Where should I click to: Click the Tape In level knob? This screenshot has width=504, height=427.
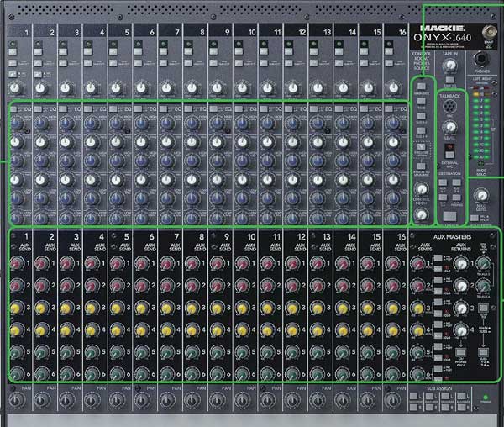coord(450,66)
